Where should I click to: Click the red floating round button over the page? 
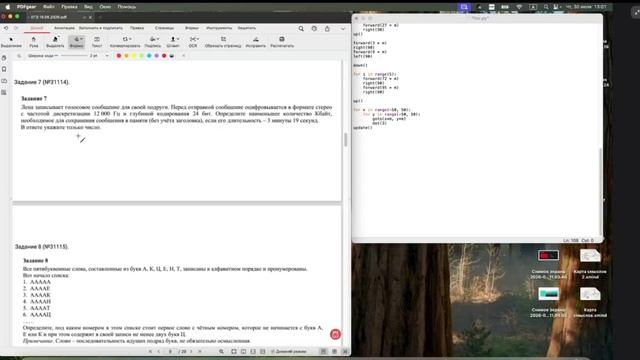tap(335, 334)
